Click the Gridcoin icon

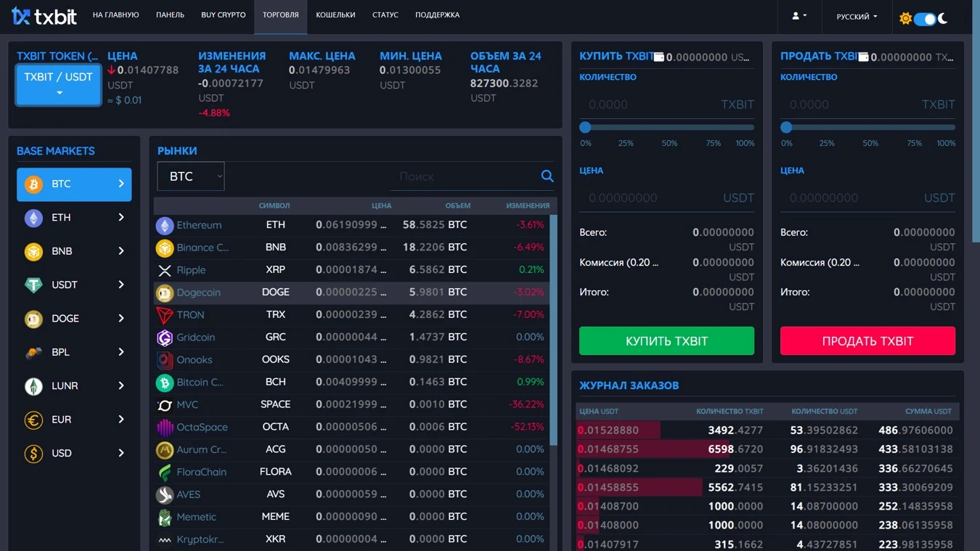tap(165, 338)
